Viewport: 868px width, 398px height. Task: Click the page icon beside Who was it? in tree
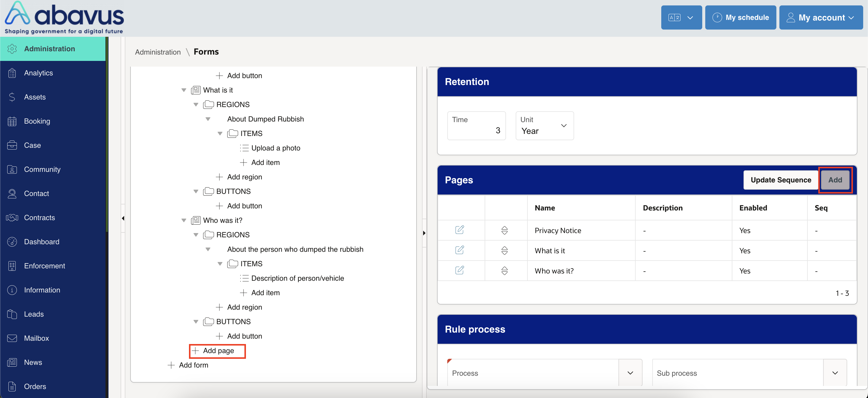tap(196, 220)
